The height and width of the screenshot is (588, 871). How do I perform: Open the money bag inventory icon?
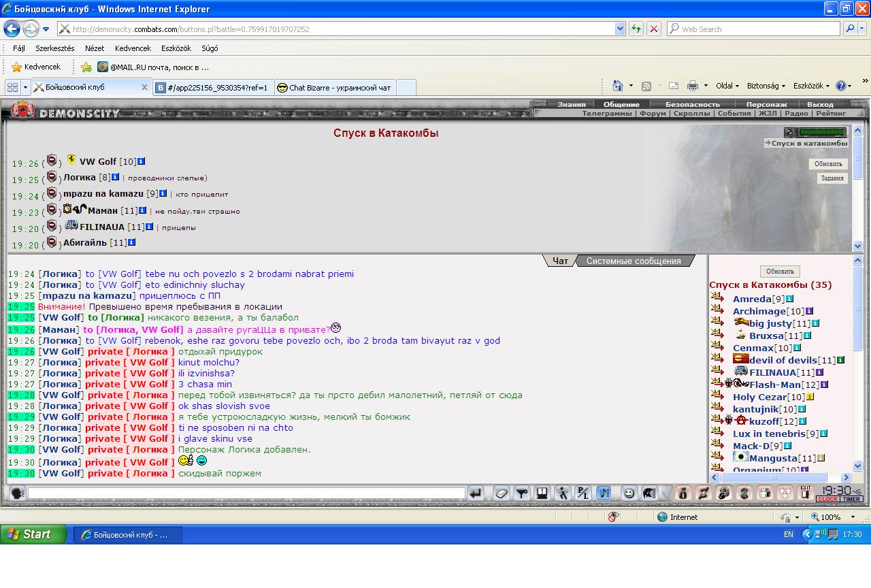[x=684, y=493]
